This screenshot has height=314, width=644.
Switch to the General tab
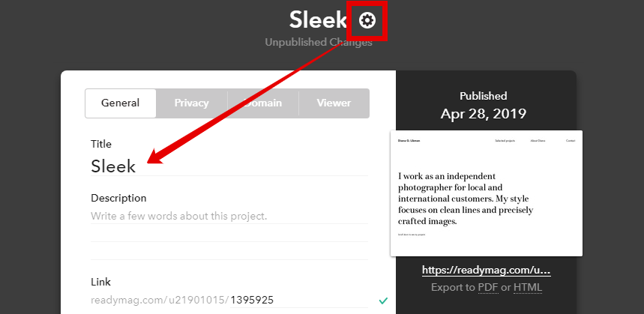pyautogui.click(x=121, y=103)
